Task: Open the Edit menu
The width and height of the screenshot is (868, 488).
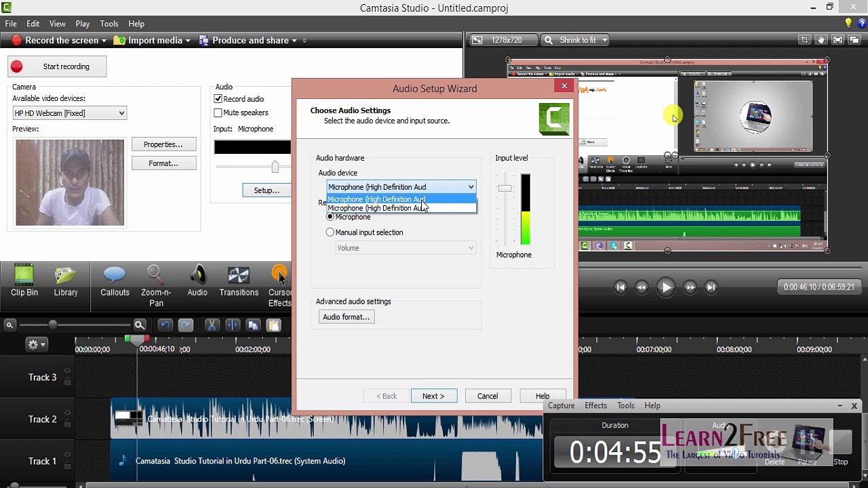Action: pyautogui.click(x=33, y=24)
